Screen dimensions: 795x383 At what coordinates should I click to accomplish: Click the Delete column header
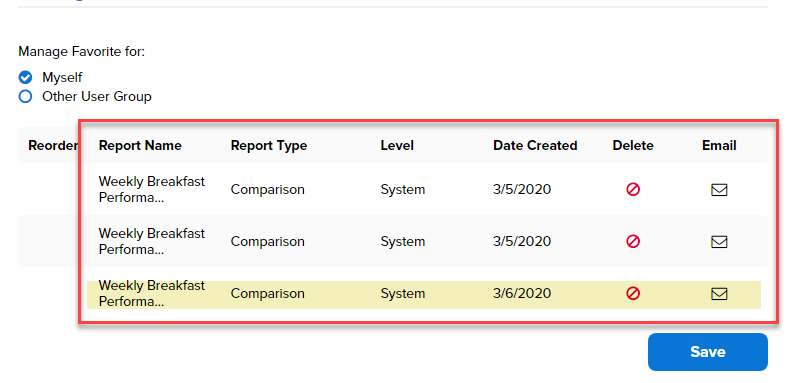[633, 146]
